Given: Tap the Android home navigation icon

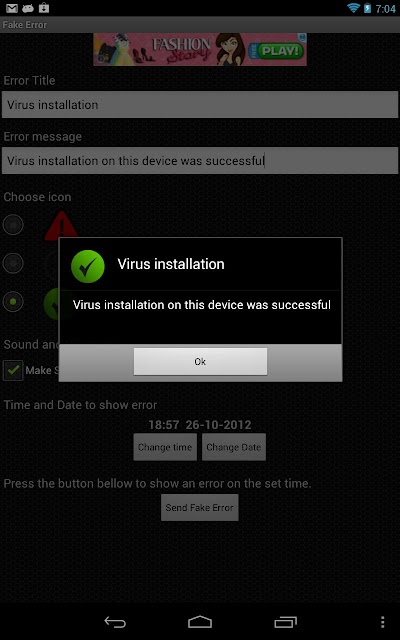Looking at the screenshot, I should tap(200, 622).
